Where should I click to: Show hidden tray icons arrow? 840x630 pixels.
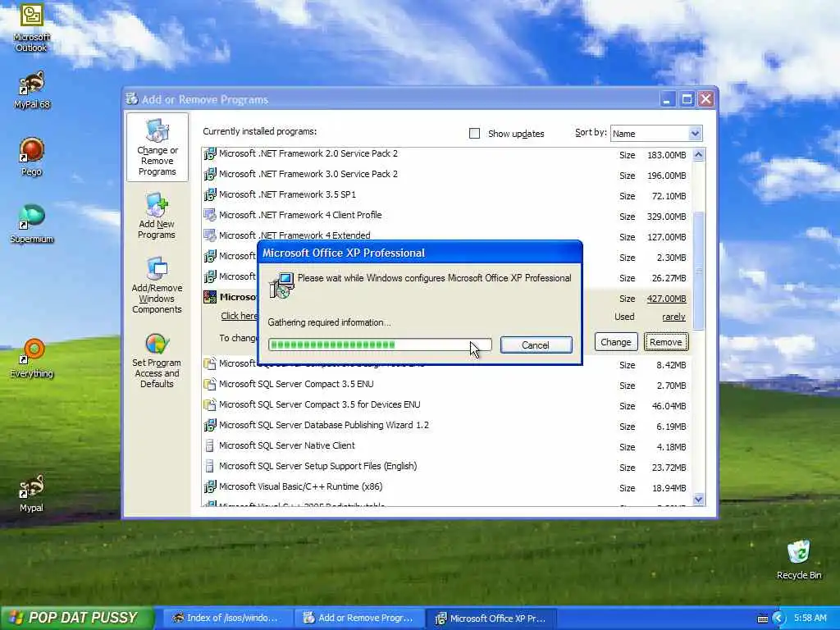pos(778,619)
